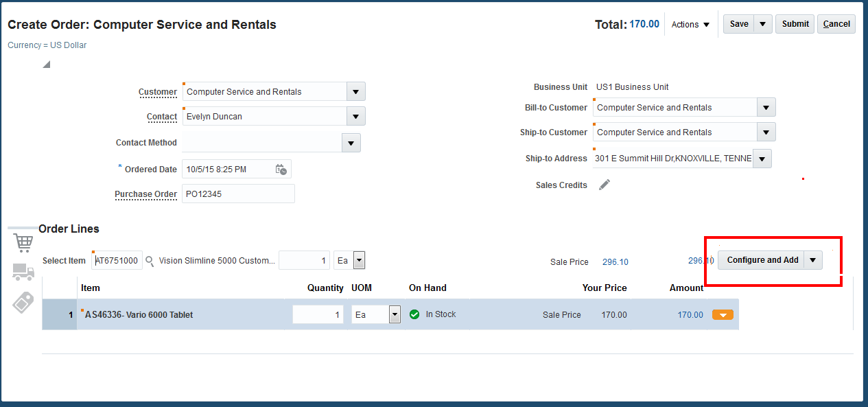
Task: Open the Ship-to Address dropdown
Action: (762, 158)
